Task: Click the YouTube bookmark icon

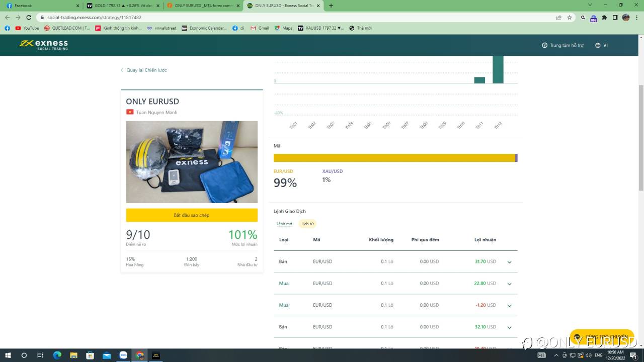Action: 18,28
